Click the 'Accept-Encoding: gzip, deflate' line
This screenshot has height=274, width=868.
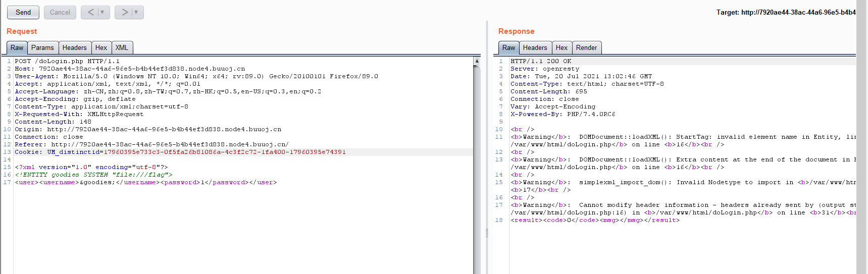[x=75, y=99]
